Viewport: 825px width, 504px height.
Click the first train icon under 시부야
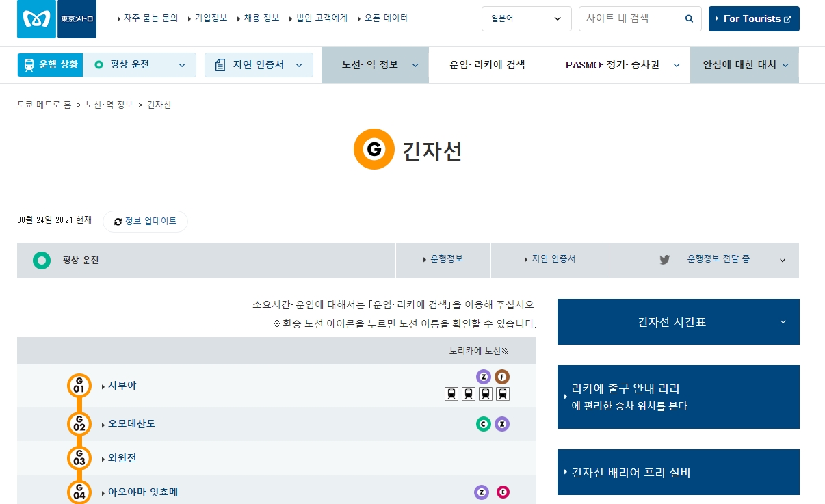pos(451,394)
